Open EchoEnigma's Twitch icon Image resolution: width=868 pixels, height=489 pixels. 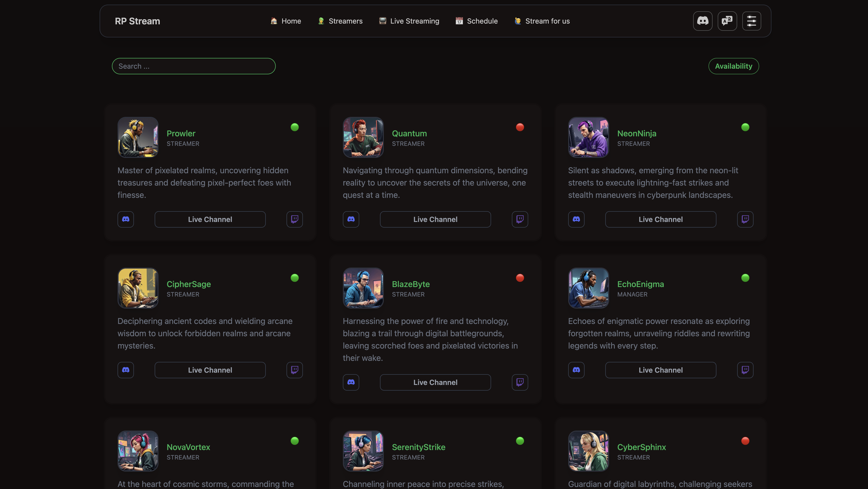click(745, 370)
